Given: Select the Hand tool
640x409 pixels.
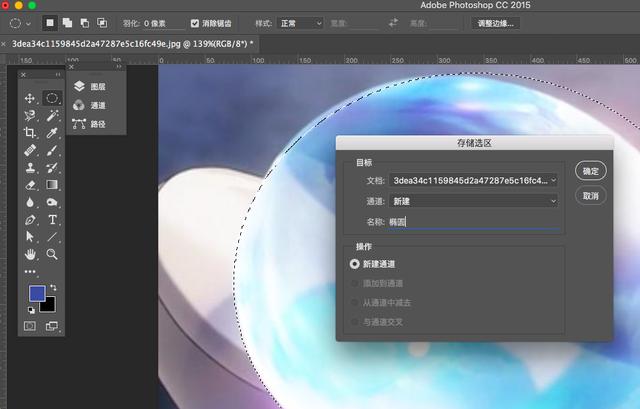Looking at the screenshot, I should tap(30, 254).
